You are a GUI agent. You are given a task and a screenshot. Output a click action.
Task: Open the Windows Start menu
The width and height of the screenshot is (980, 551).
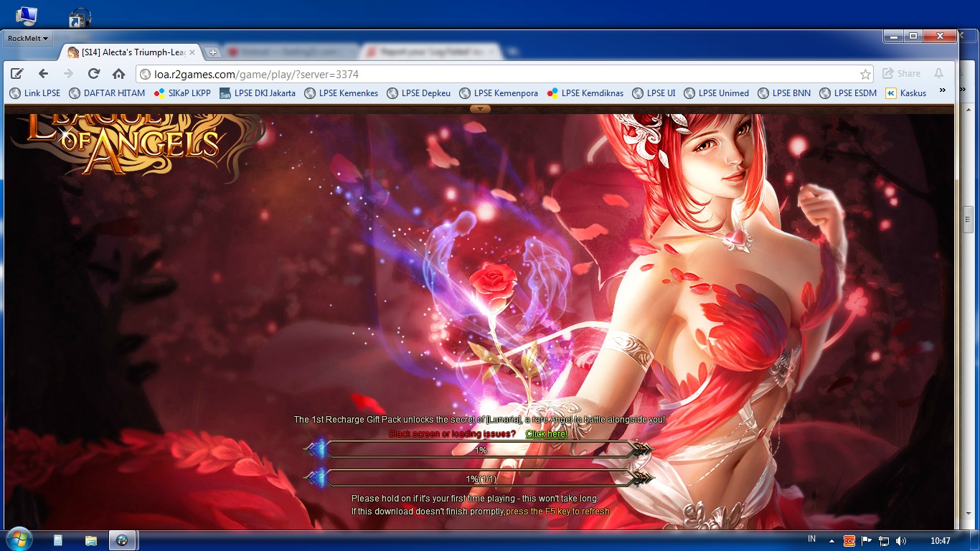click(19, 540)
